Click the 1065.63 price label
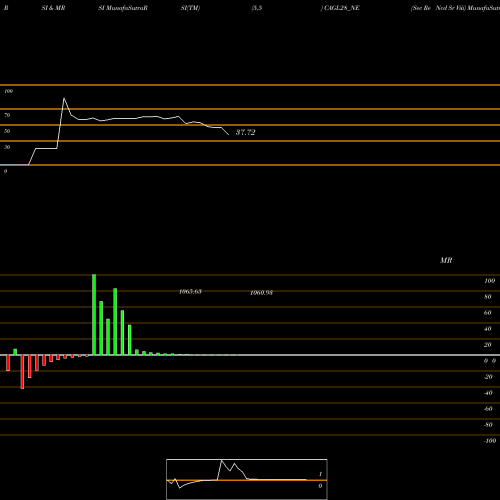 (190, 292)
